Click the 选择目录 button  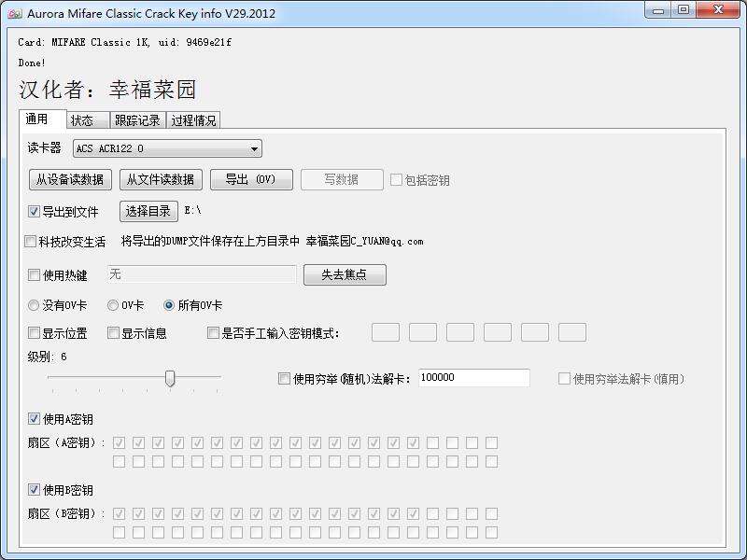click(x=148, y=211)
